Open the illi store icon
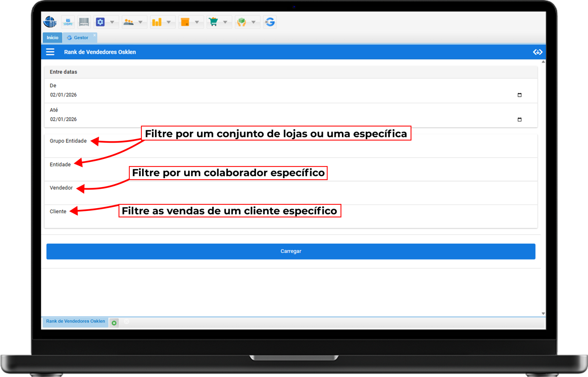Viewport: 588px width, 377px height. coord(68,22)
